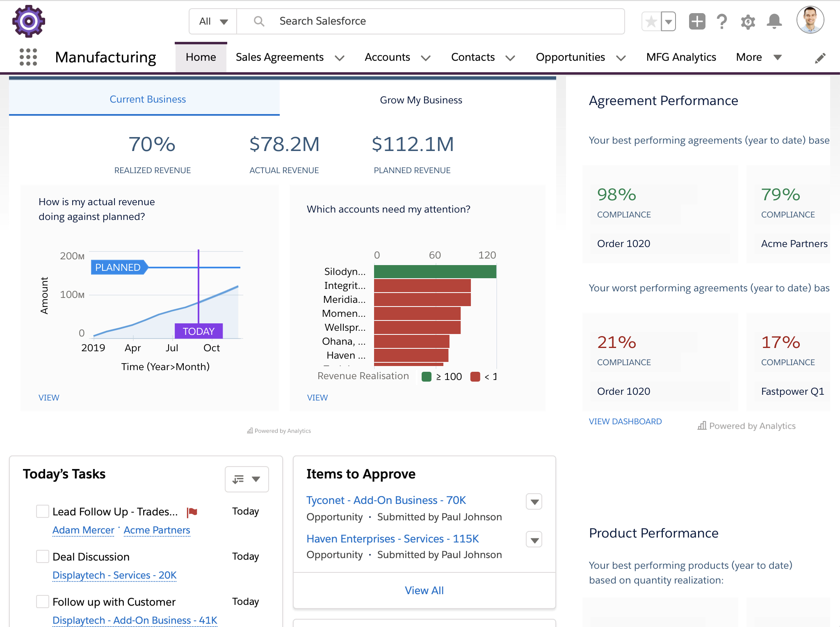Click the pencil edit navigation icon
This screenshot has height=627, width=840.
[820, 58]
